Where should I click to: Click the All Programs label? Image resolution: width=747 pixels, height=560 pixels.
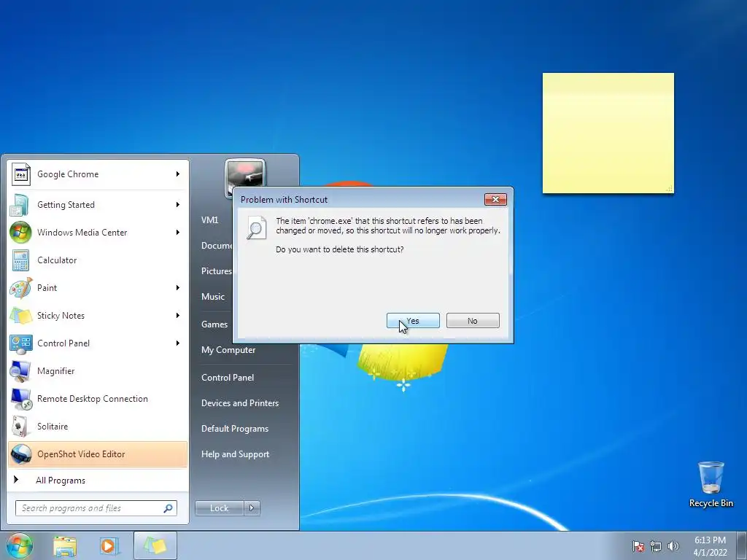point(61,481)
